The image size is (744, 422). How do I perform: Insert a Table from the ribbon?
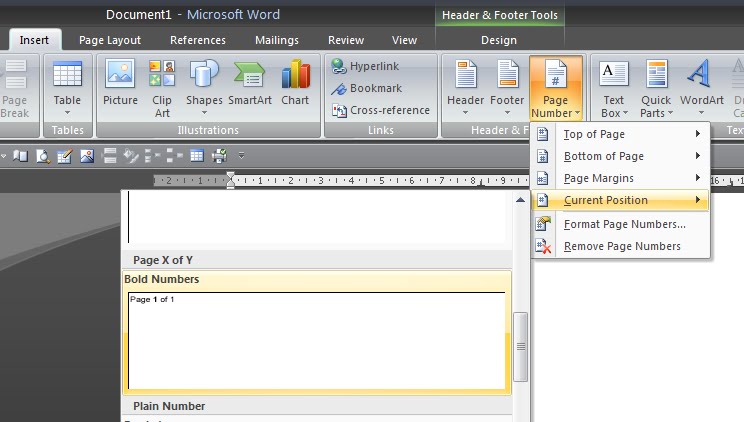pyautogui.click(x=67, y=87)
